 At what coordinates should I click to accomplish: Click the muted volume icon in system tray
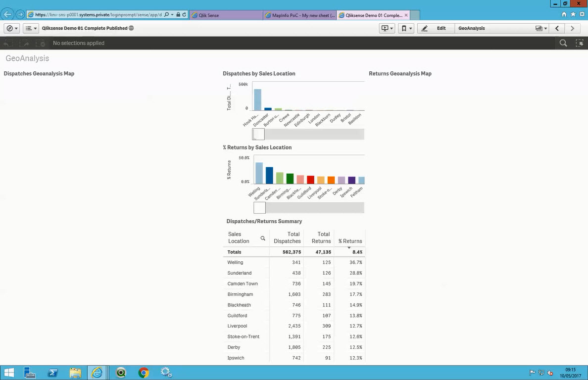coord(549,373)
